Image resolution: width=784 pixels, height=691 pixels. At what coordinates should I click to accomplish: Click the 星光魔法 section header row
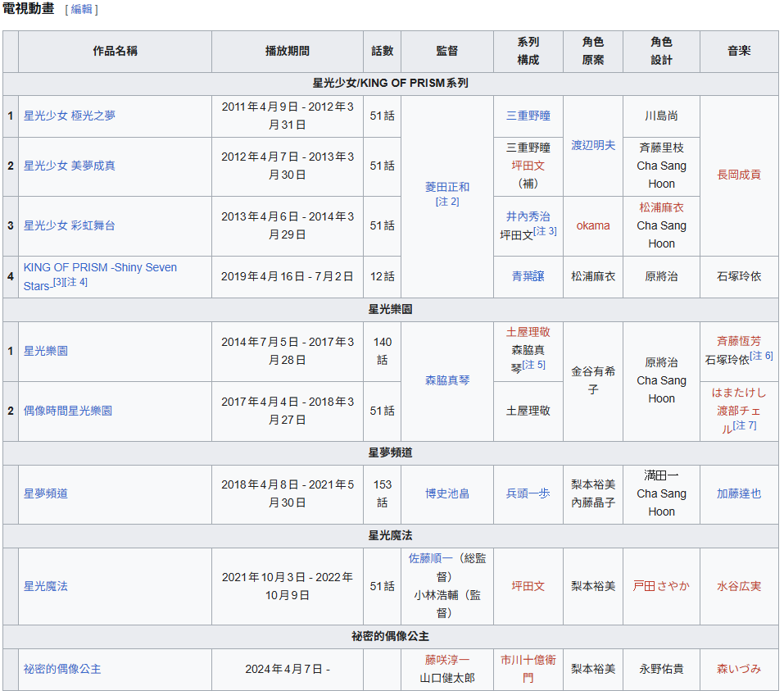click(391, 536)
